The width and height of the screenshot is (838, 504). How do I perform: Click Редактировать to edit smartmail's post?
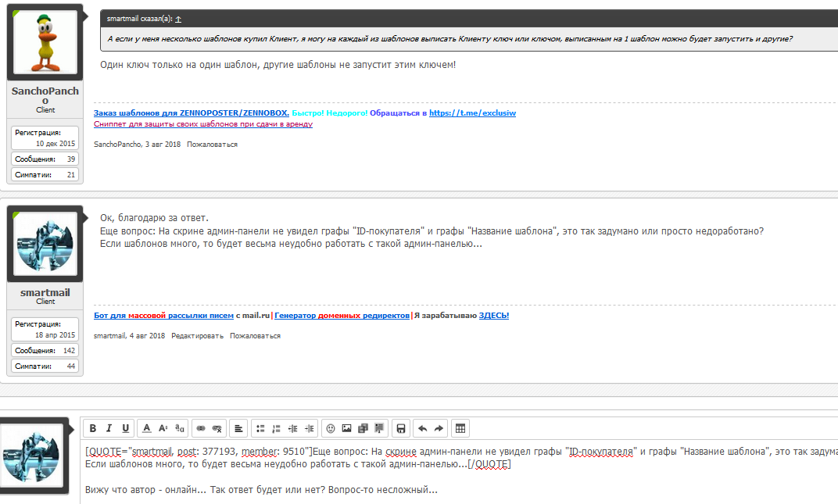click(197, 336)
